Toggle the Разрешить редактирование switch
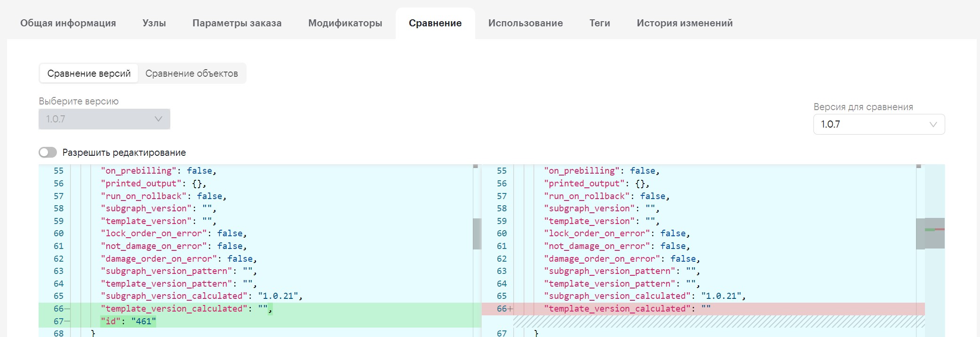The width and height of the screenshot is (980, 337). [48, 152]
